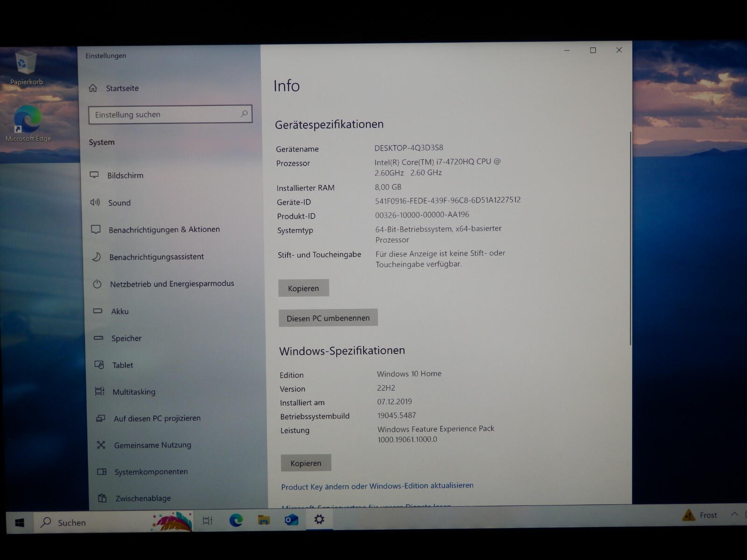Click the Benachrichtigungsassistent moon icon
This screenshot has width=747, height=560.
(x=96, y=256)
